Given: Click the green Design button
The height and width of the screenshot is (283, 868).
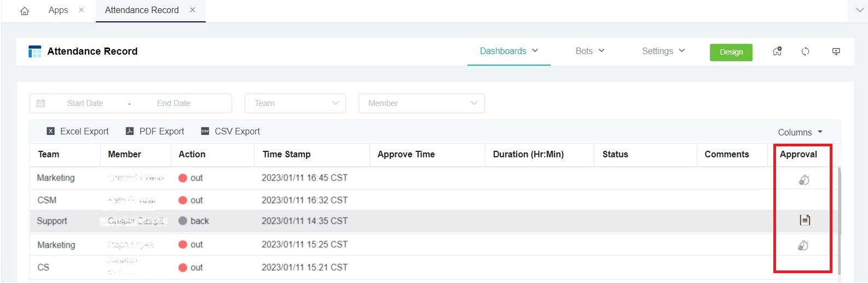Looking at the screenshot, I should 731,52.
